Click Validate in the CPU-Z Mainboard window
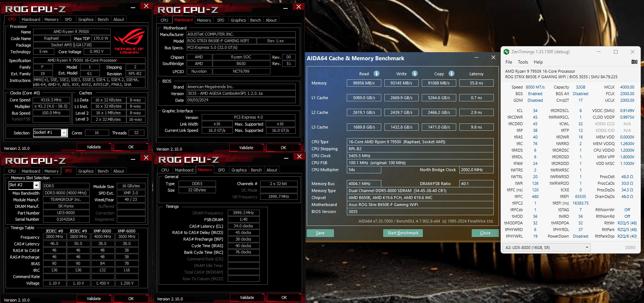Viewport: 644px width, 303px height. pyautogui.click(x=246, y=148)
